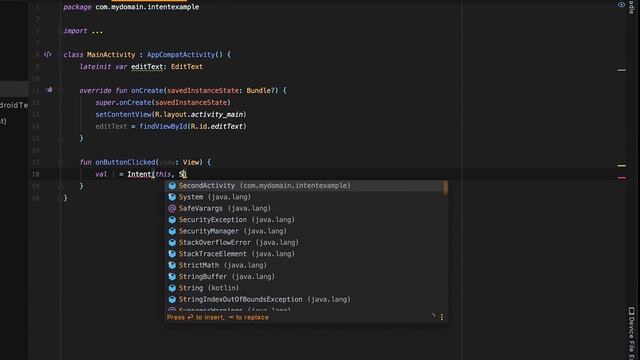
Task: Click the class icon beside StringBuffer
Action: [x=172, y=277]
